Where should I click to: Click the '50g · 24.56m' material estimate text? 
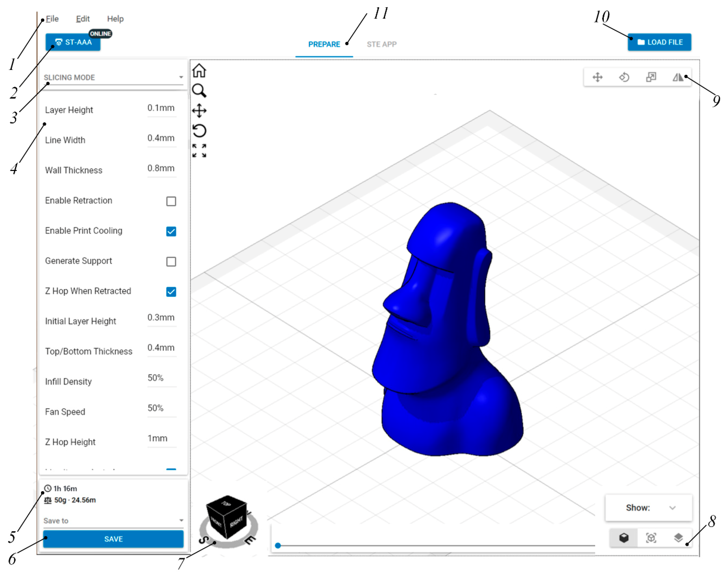75,500
